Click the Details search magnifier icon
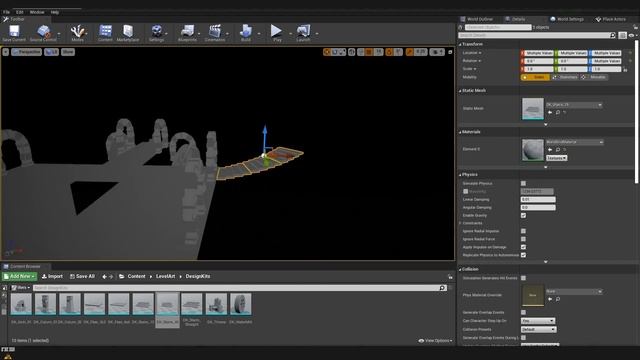This screenshot has width=640, height=360. 613,36
